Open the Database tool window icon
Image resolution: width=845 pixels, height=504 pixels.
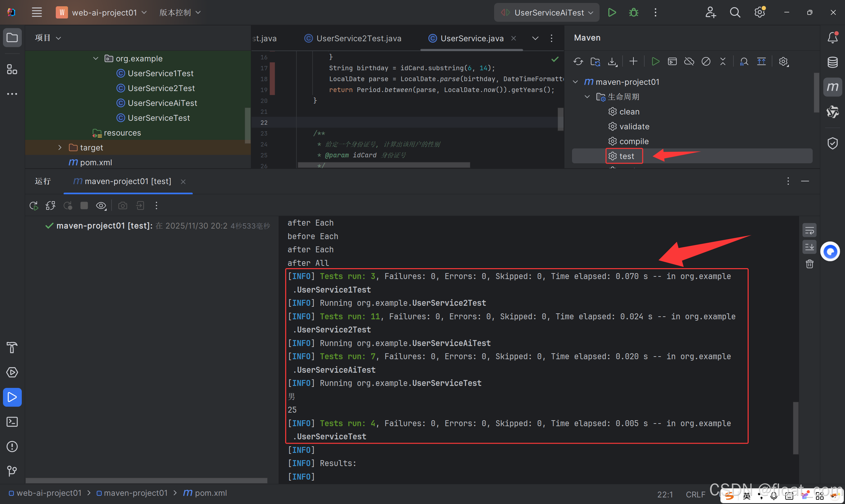coord(832,62)
